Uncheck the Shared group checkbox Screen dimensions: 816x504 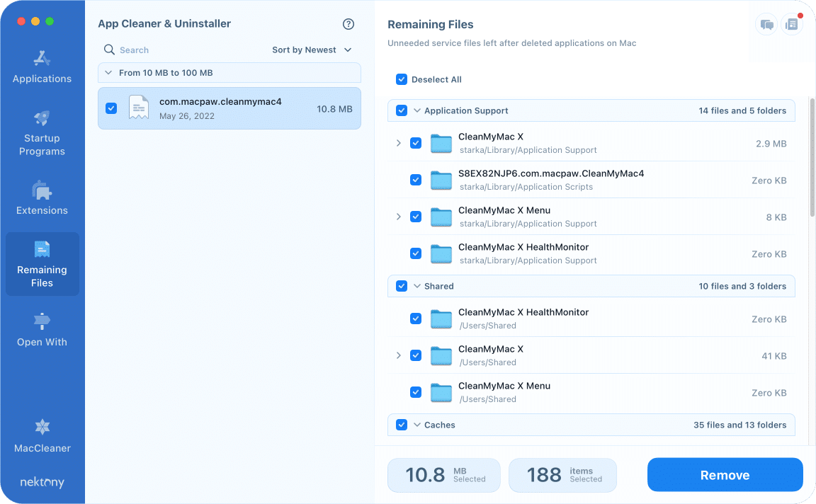click(402, 286)
